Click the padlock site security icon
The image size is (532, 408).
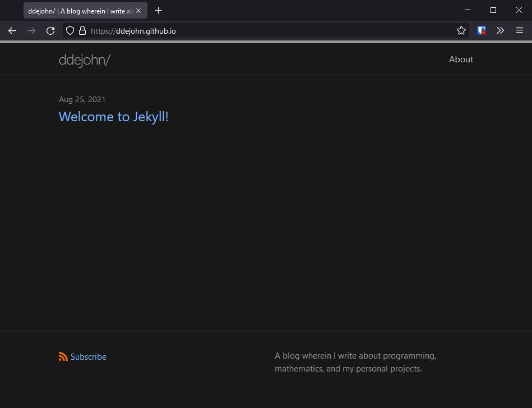click(82, 31)
